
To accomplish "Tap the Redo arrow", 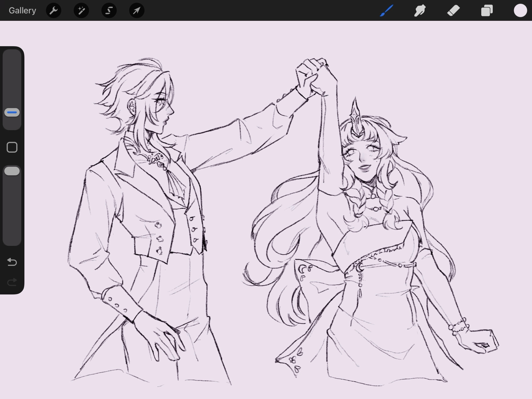I will tap(12, 282).
